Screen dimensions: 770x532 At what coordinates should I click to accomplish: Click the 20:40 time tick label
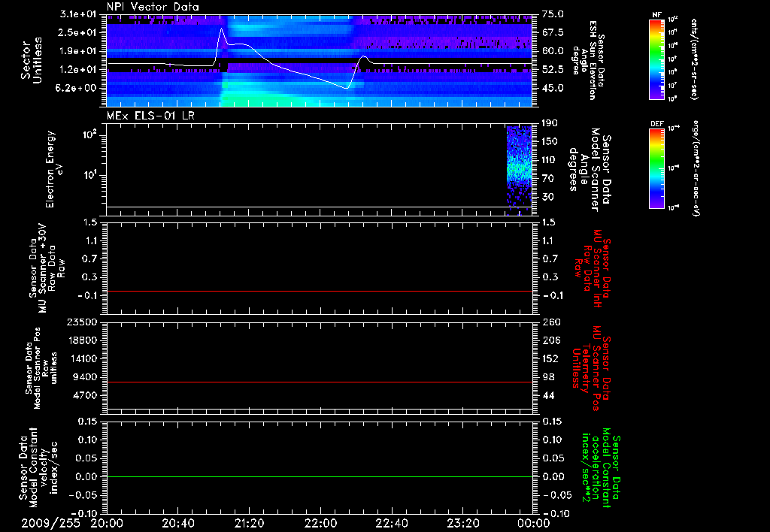(178, 523)
